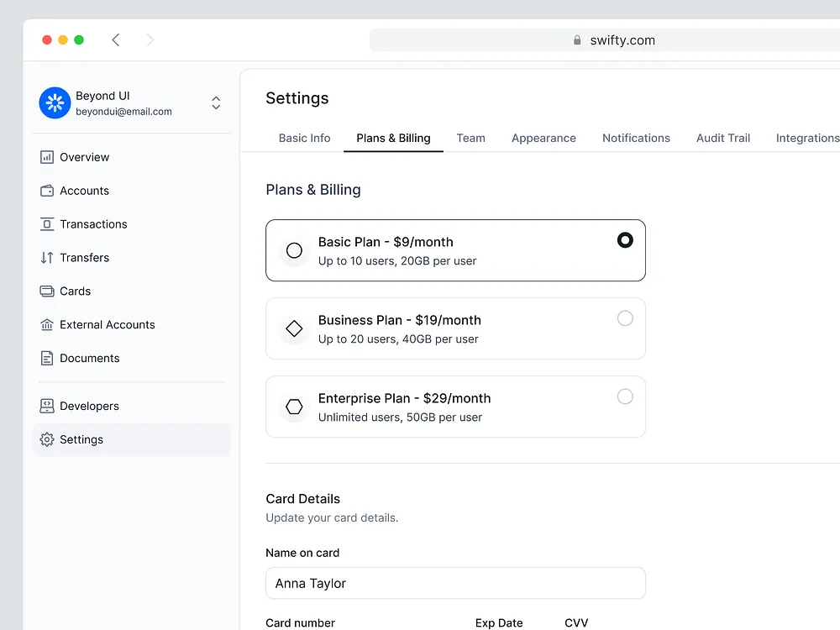840x630 pixels.
Task: Select the Documents file icon
Action: point(46,358)
